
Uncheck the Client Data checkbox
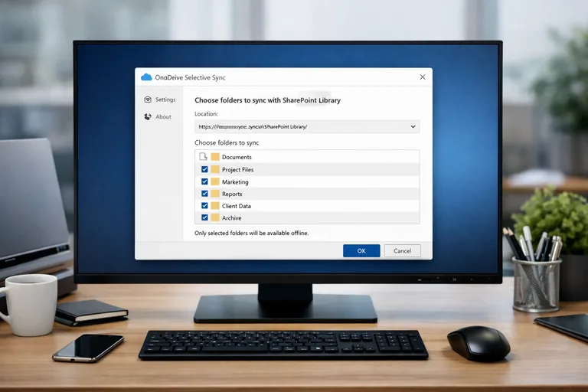pyautogui.click(x=204, y=205)
